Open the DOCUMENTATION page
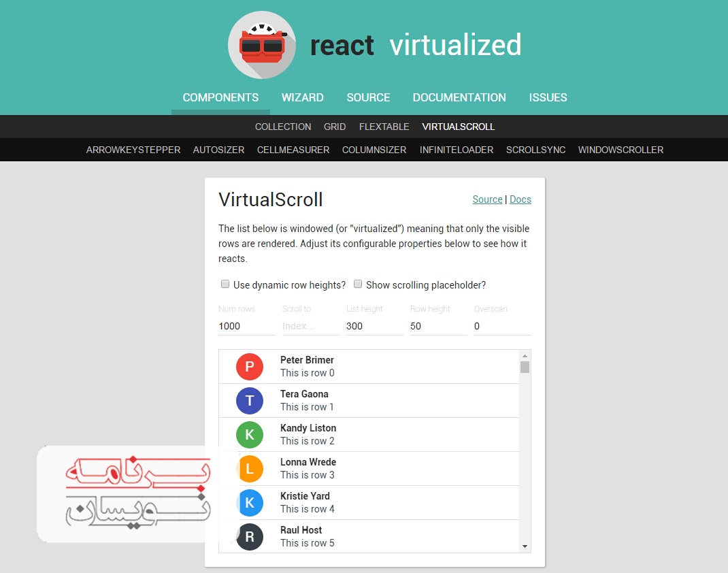 459,97
